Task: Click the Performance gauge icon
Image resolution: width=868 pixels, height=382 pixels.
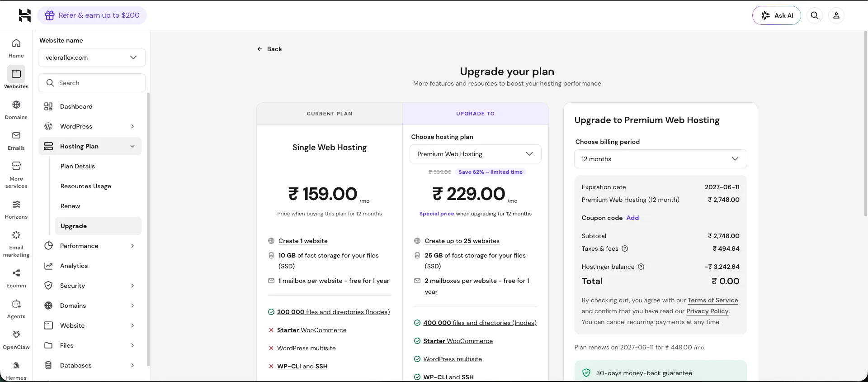Action: click(x=48, y=246)
